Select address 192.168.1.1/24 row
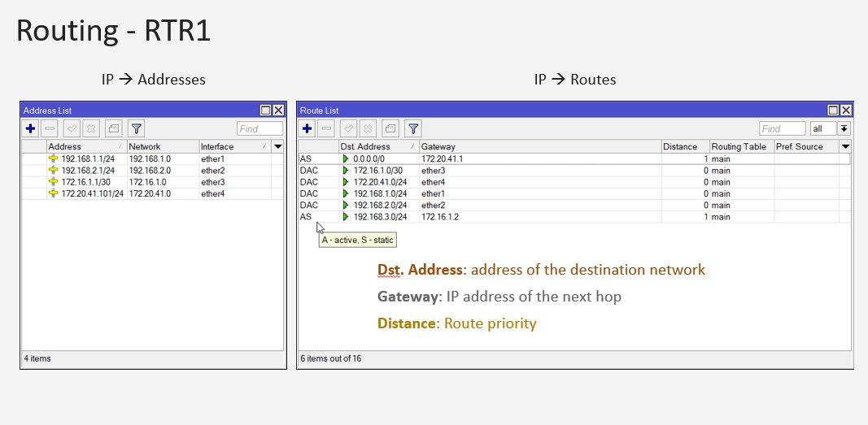Image resolution: width=868 pixels, height=425 pixels. tap(152, 158)
